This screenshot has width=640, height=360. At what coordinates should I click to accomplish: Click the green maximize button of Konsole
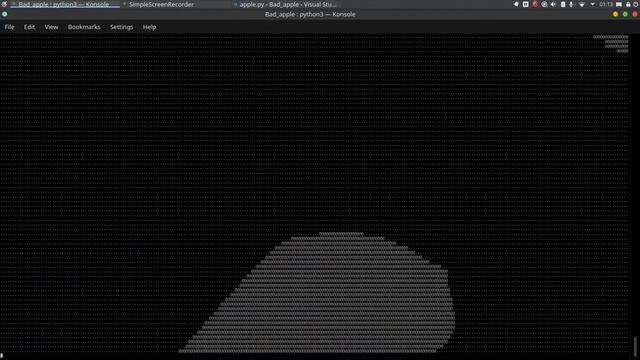point(625,14)
